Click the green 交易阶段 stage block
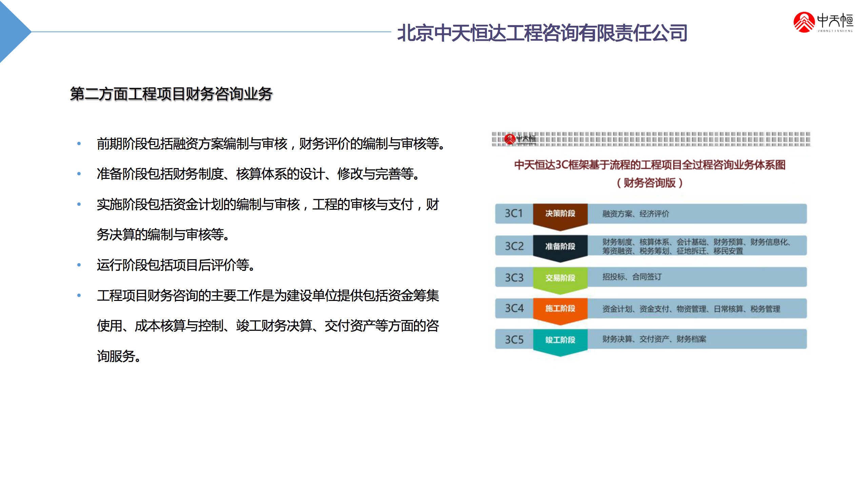 pyautogui.click(x=560, y=280)
